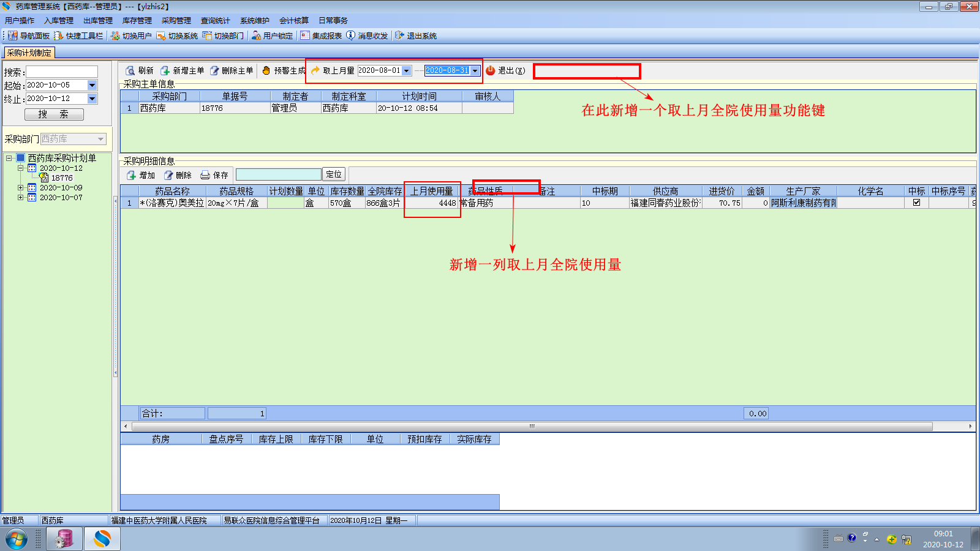Click the 退出系统 exit system icon
The image size is (980, 551).
399,36
